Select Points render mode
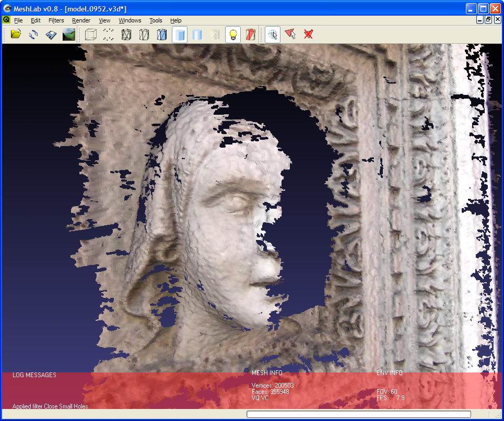 (x=109, y=35)
